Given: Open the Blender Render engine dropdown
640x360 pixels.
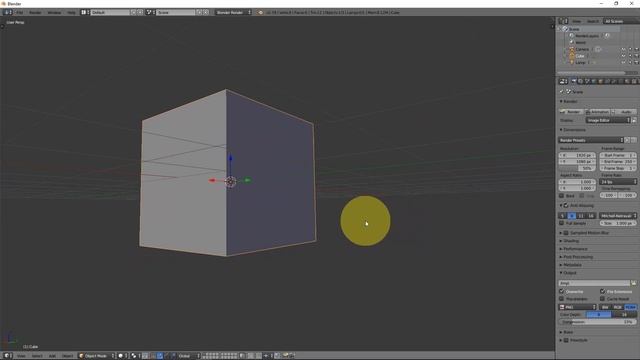Looking at the screenshot, I should point(233,13).
